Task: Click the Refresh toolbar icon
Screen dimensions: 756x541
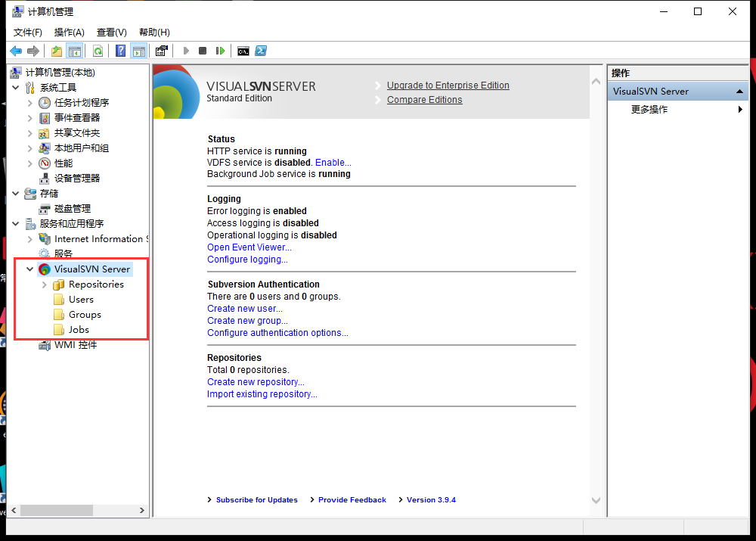Action: tap(98, 51)
